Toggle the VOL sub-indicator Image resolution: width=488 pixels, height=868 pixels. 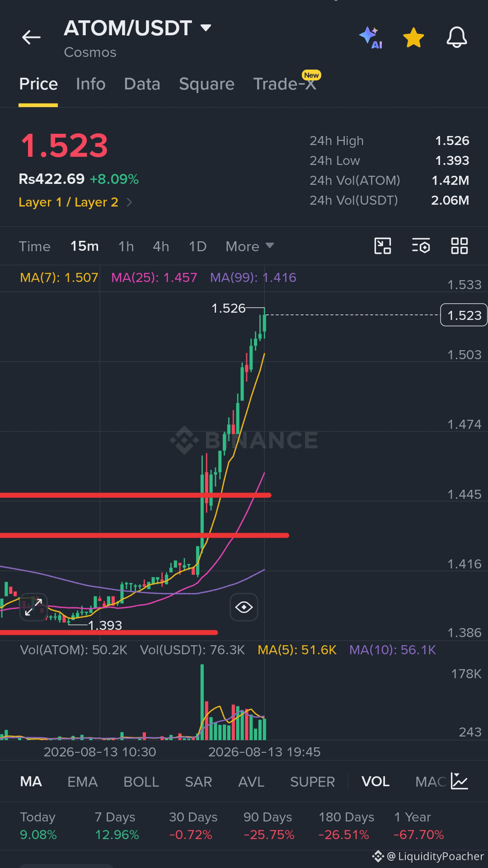coord(375,782)
